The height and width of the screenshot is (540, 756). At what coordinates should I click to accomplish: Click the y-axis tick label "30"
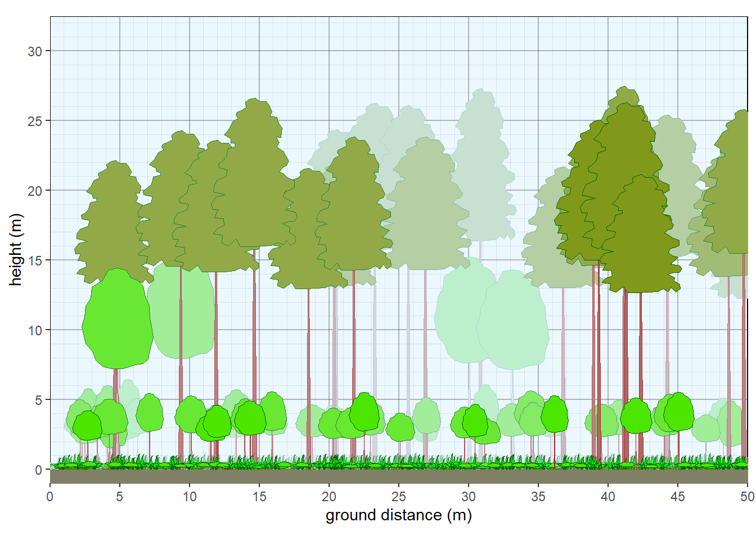coord(35,51)
